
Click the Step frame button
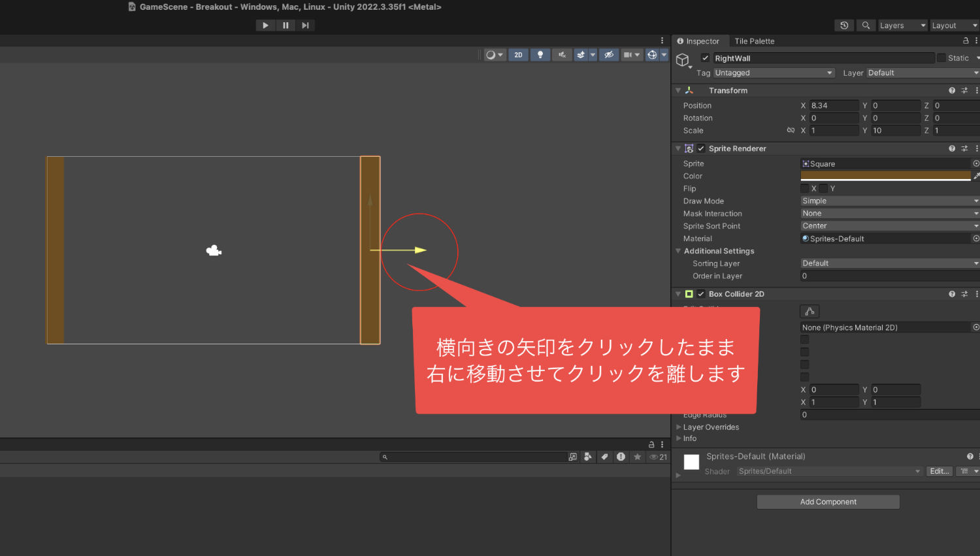(305, 25)
